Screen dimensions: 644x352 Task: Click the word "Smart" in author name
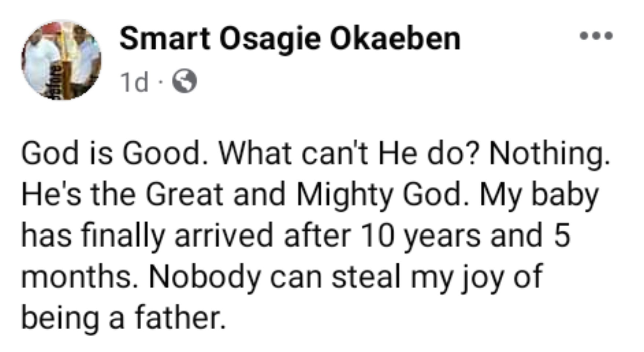(x=165, y=39)
